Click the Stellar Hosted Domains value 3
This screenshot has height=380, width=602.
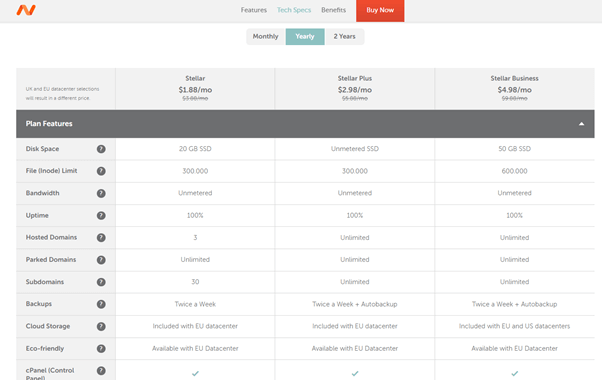pos(195,238)
